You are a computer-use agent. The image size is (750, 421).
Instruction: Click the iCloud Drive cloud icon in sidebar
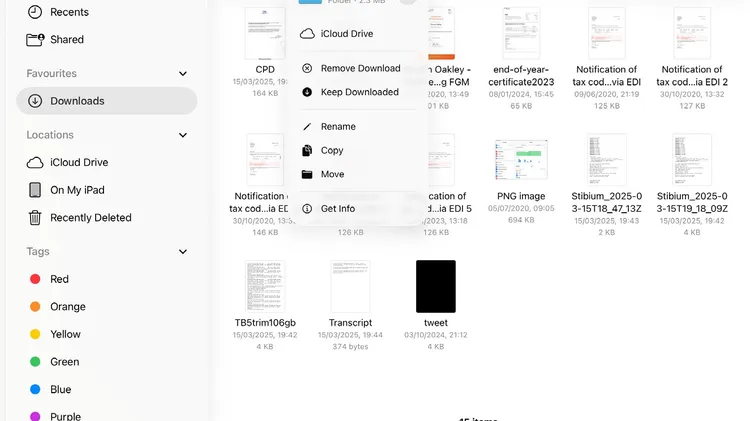click(35, 162)
